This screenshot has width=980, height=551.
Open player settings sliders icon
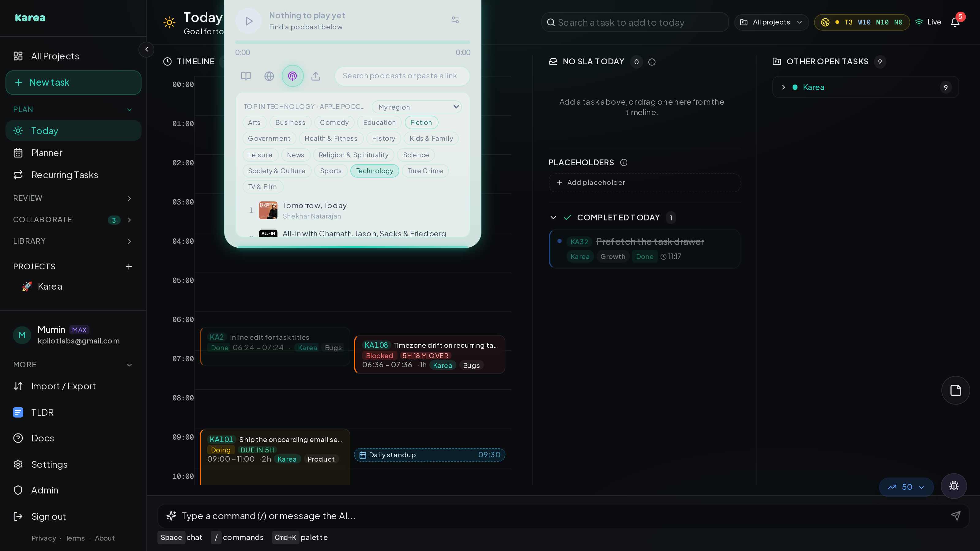(x=455, y=20)
